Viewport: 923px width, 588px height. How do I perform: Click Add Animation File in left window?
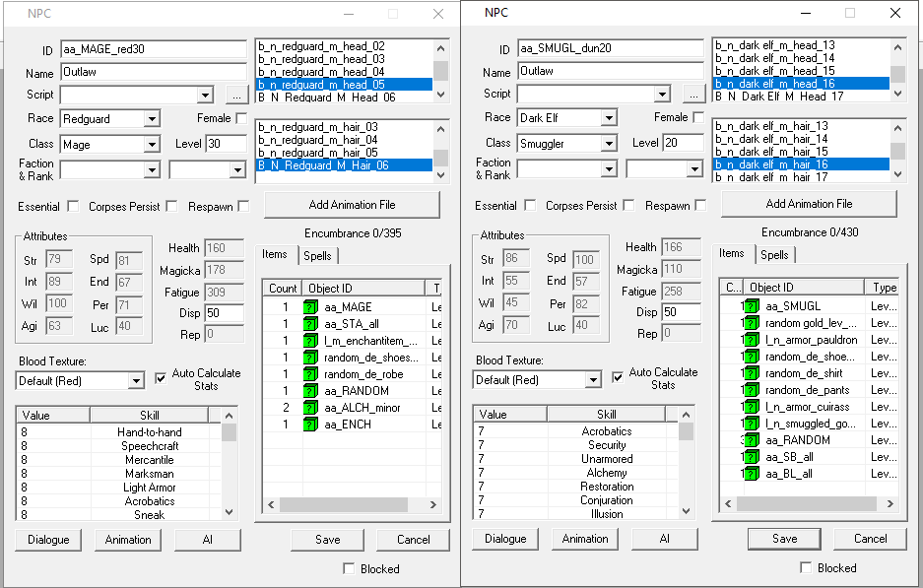pyautogui.click(x=352, y=205)
